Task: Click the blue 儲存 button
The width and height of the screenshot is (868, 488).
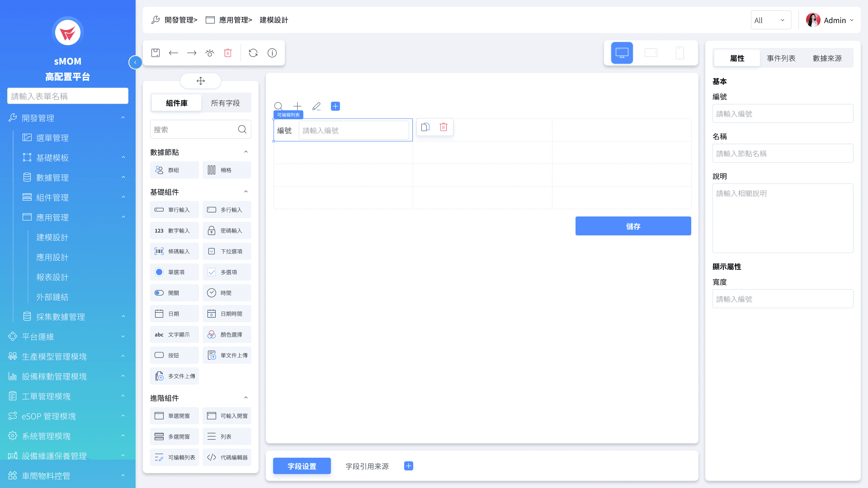Action: [x=633, y=226]
